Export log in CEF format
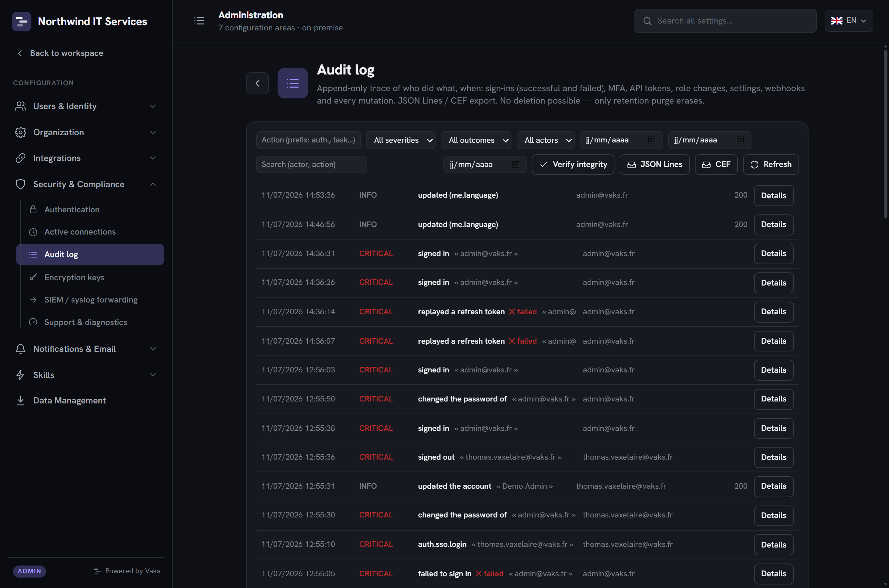Viewport: 889px width, 588px height. click(x=716, y=165)
